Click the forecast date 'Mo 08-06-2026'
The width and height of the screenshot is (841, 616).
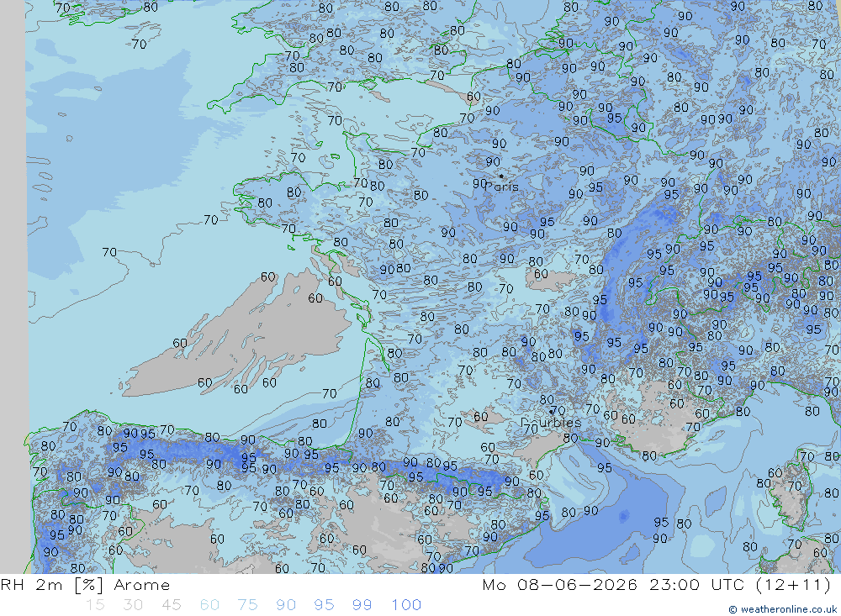pyautogui.click(x=559, y=585)
